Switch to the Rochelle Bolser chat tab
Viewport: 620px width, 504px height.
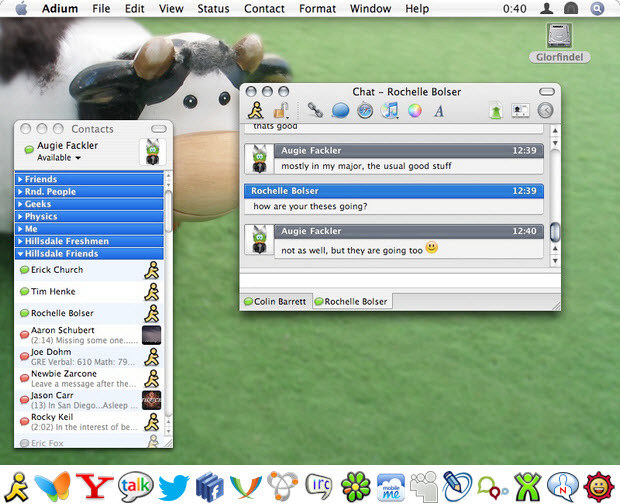pyautogui.click(x=352, y=302)
